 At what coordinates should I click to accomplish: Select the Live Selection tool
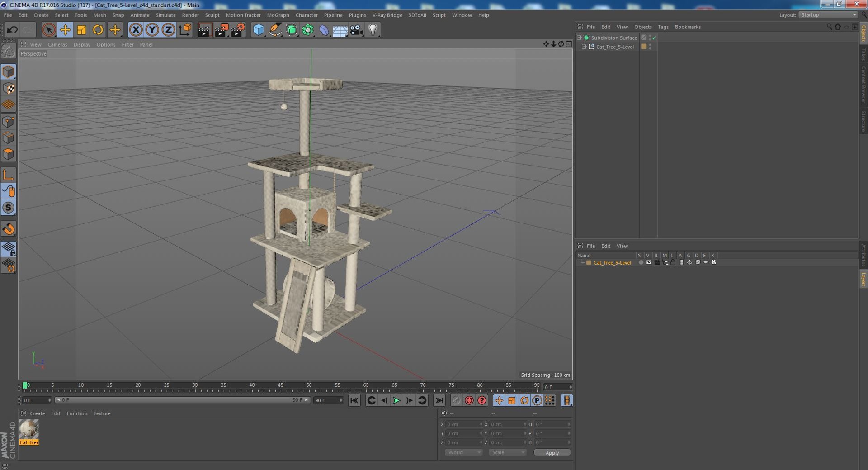(48, 30)
